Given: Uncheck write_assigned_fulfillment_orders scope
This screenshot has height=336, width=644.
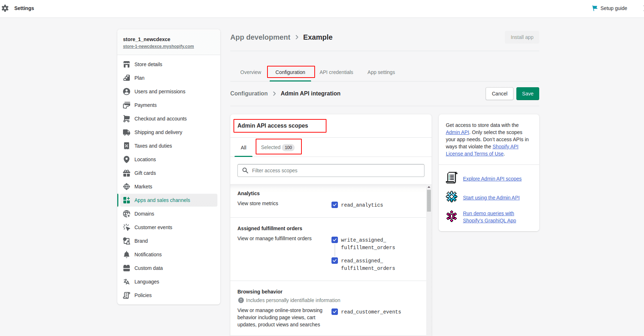Looking at the screenshot, I should point(335,240).
